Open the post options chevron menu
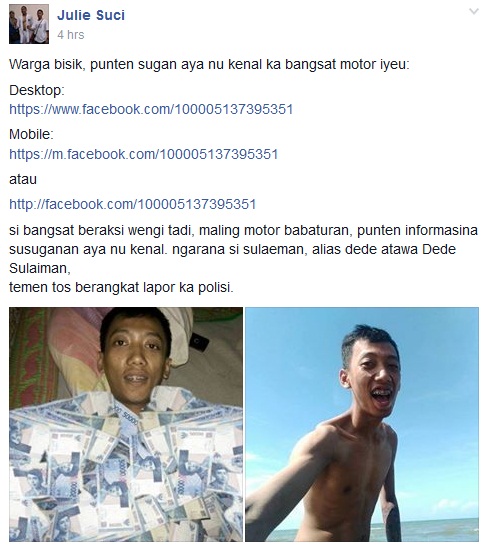488x548 pixels. coord(474,11)
